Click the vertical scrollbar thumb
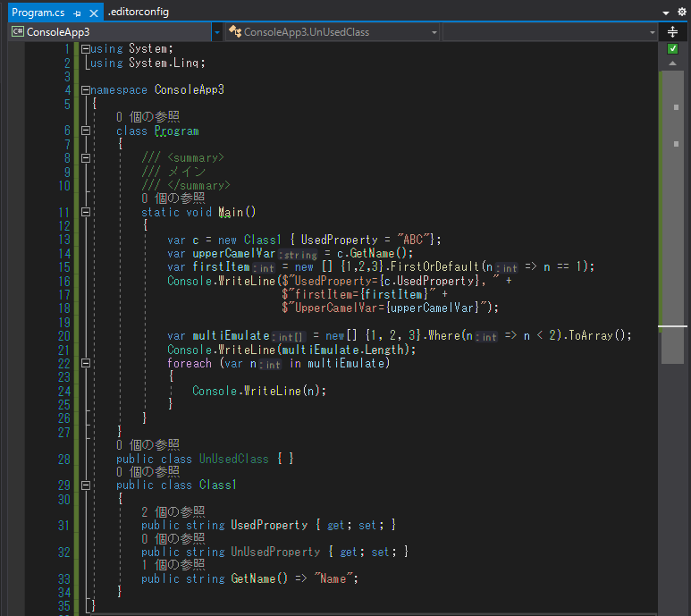The height and width of the screenshot is (616, 691). 672,217
